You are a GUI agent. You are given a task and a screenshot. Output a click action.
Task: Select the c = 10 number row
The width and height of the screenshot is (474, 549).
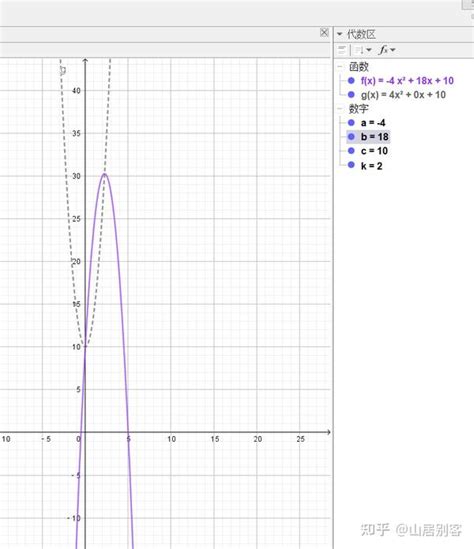click(x=374, y=151)
